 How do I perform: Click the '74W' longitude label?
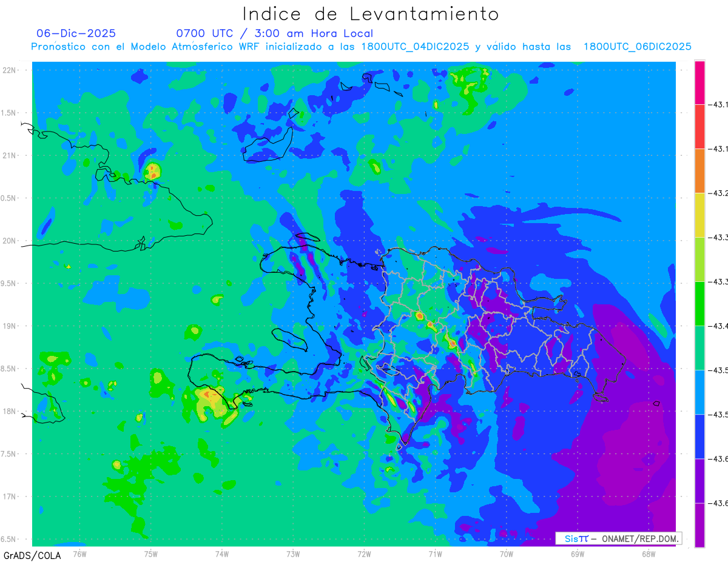tap(222, 554)
